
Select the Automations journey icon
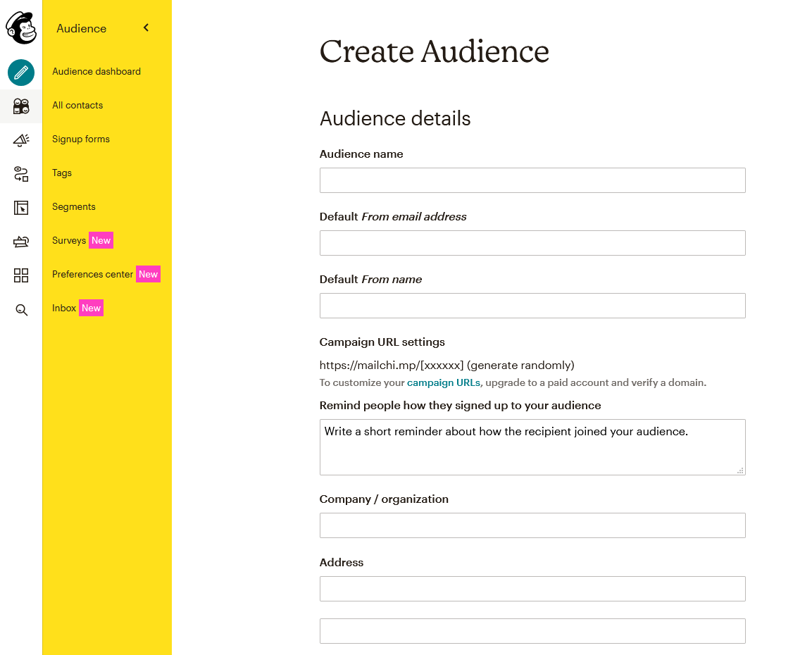coord(20,173)
